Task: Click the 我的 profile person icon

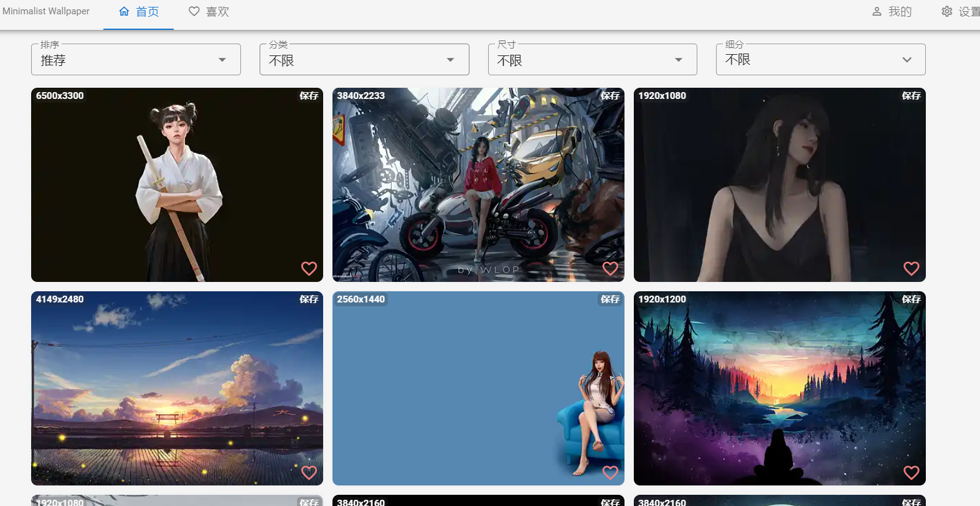Action: click(x=877, y=12)
